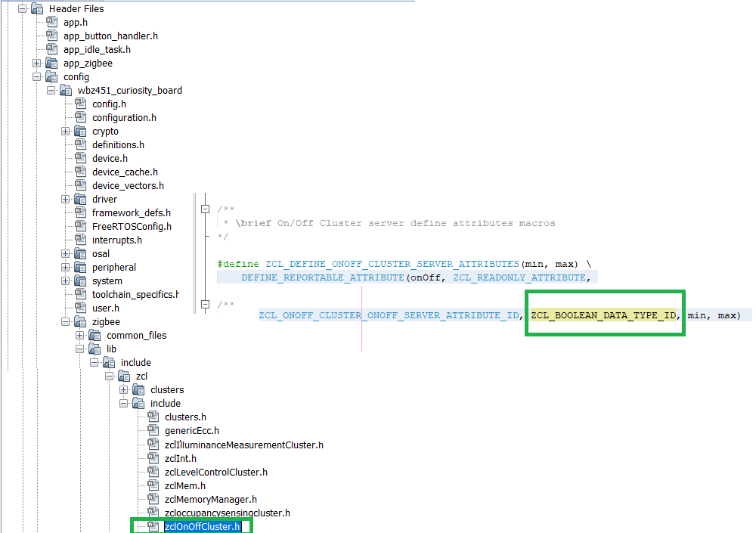Click the crypto folder icon

pyautogui.click(x=80, y=131)
